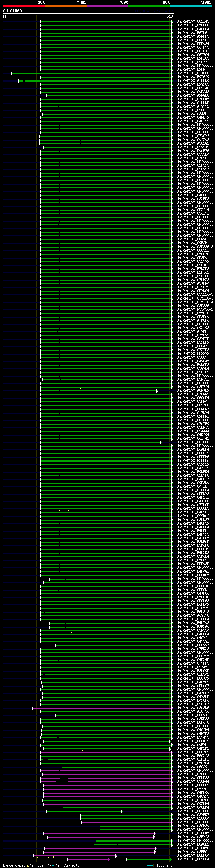Screen dimensions: 215x868
Task: Select the UniRef100_O81340 label
Action: 193,88
